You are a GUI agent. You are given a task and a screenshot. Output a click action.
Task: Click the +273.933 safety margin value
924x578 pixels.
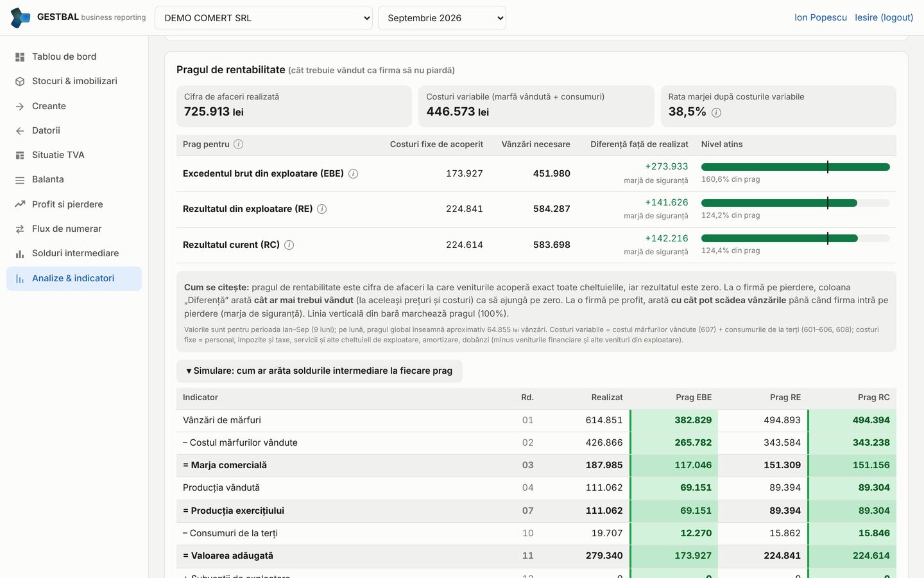[667, 166]
